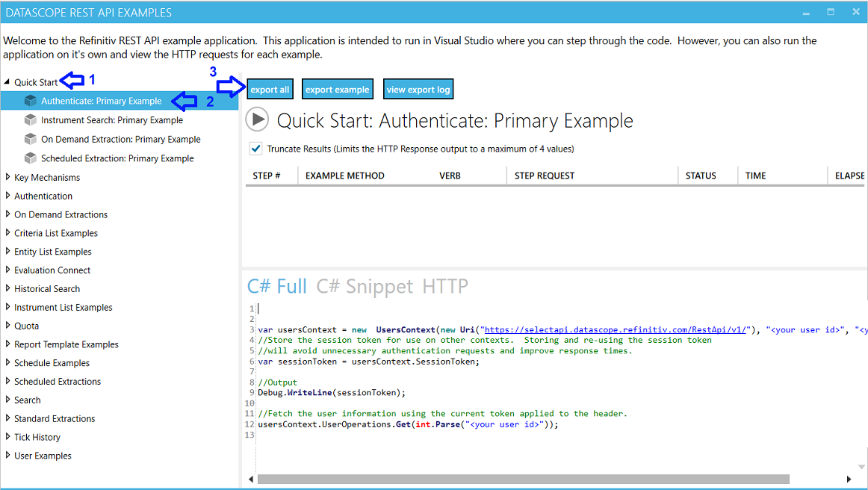Viewport: 868px width, 490px height.
Task: Maximize the Datascope REST API Examples window
Action: [831, 12]
